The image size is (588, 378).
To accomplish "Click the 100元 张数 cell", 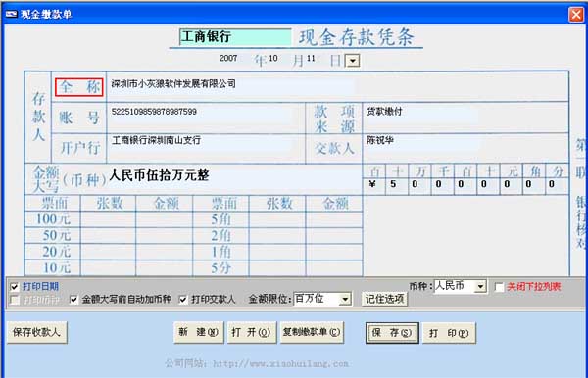I will [x=109, y=219].
